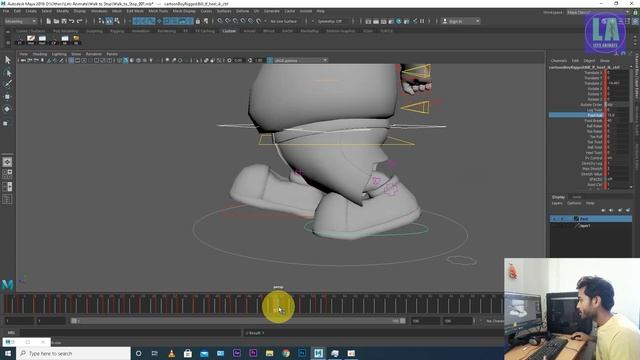Toggle visibility V of Feet layer
The height and width of the screenshot is (360, 640).
pyautogui.click(x=554, y=219)
